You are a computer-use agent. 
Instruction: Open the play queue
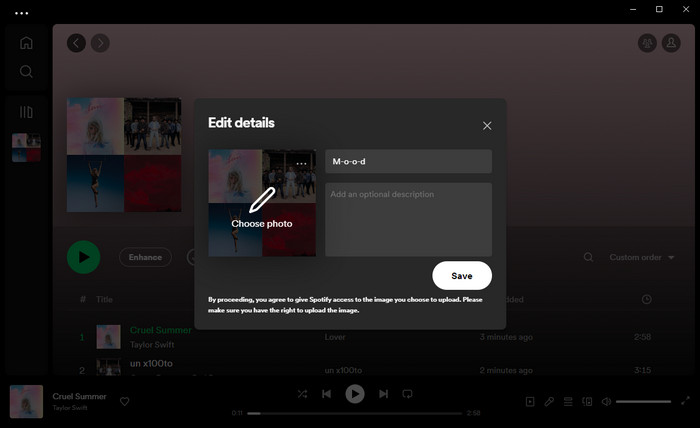point(568,402)
